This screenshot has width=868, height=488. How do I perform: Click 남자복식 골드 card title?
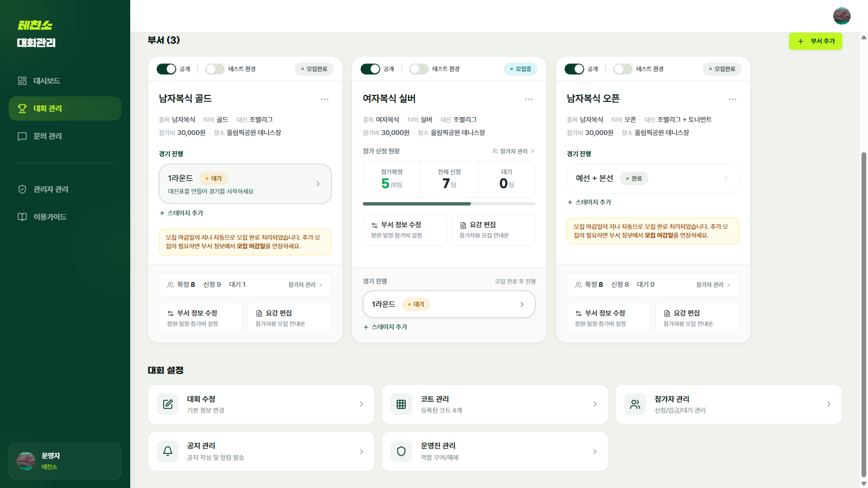(x=186, y=99)
